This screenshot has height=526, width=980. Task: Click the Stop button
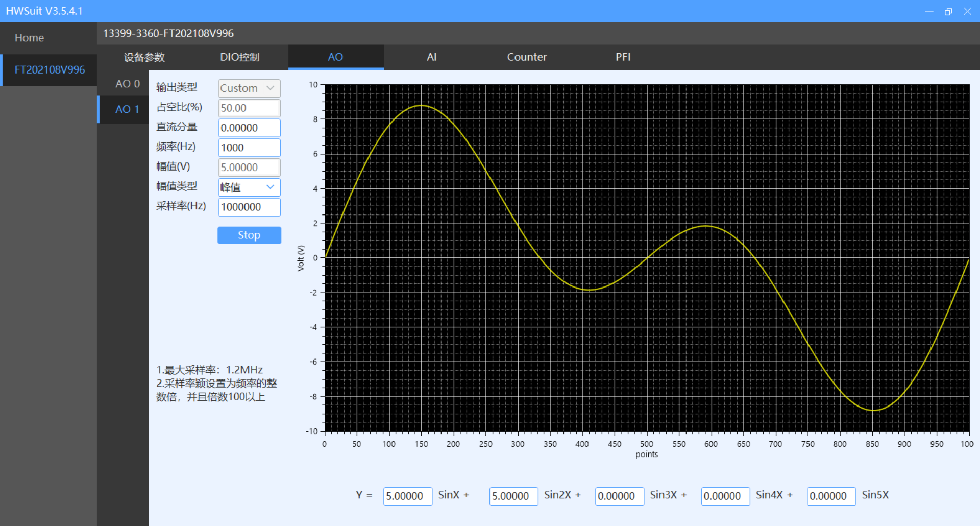249,235
